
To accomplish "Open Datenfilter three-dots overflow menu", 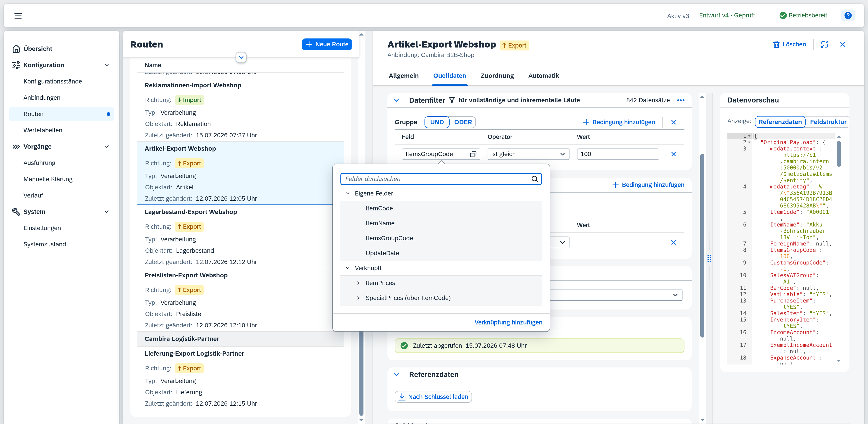I will (x=681, y=100).
